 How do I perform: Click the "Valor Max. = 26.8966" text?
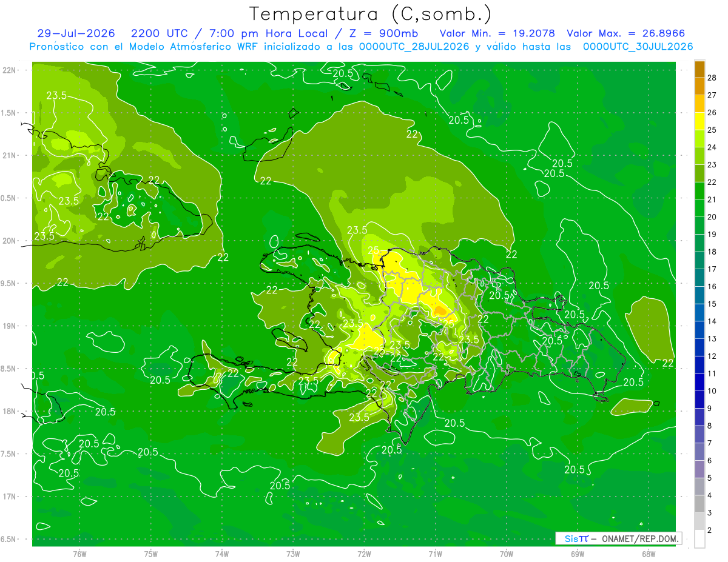pyautogui.click(x=626, y=33)
